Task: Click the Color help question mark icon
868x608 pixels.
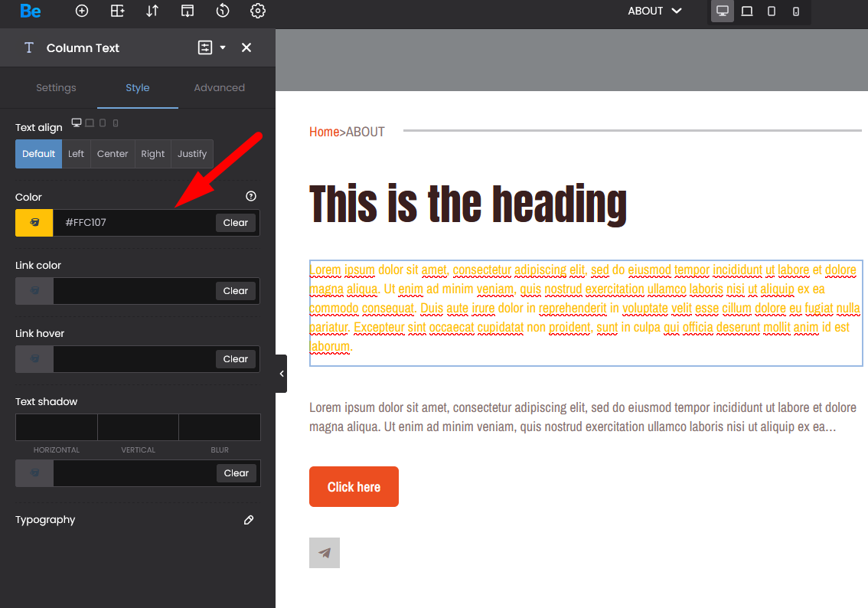Action: tap(251, 196)
